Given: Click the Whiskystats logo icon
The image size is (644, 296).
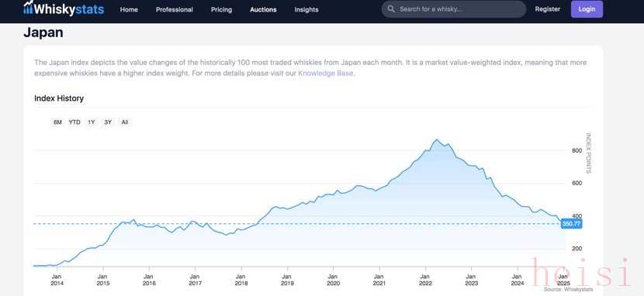Looking at the screenshot, I should (x=28, y=8).
